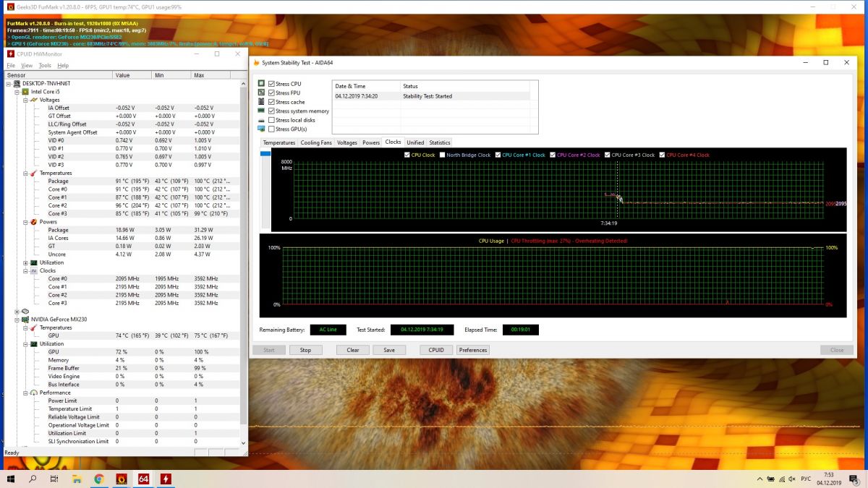
Task: Stop the stability test
Action: [x=305, y=350]
